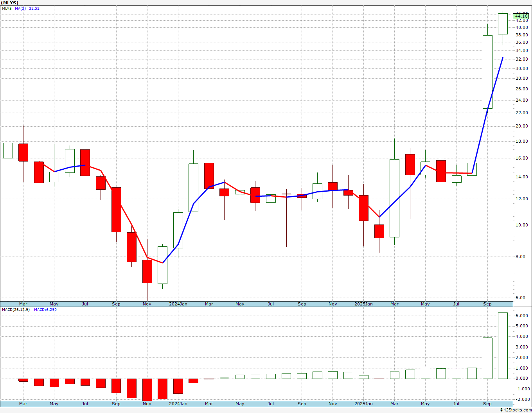This screenshot has height=413, width=532.
Task: Select the 1.000 MACD axis label
Action: tap(522, 368)
